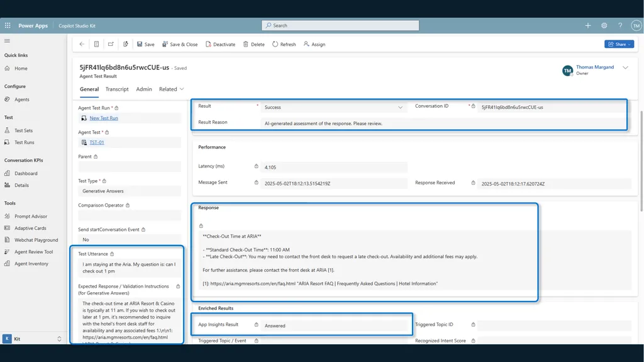Viewport: 644px width, 362px height.
Task: Open TM account avatar in header
Action: [x=636, y=26]
